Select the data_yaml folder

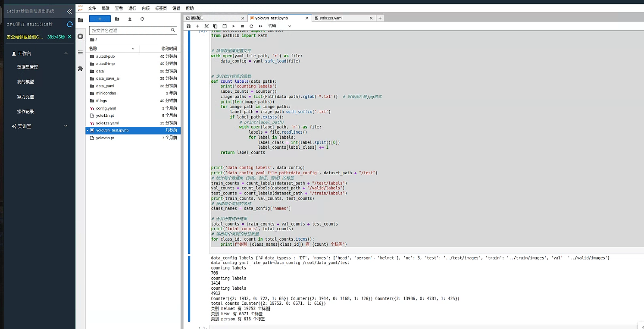coord(133,86)
